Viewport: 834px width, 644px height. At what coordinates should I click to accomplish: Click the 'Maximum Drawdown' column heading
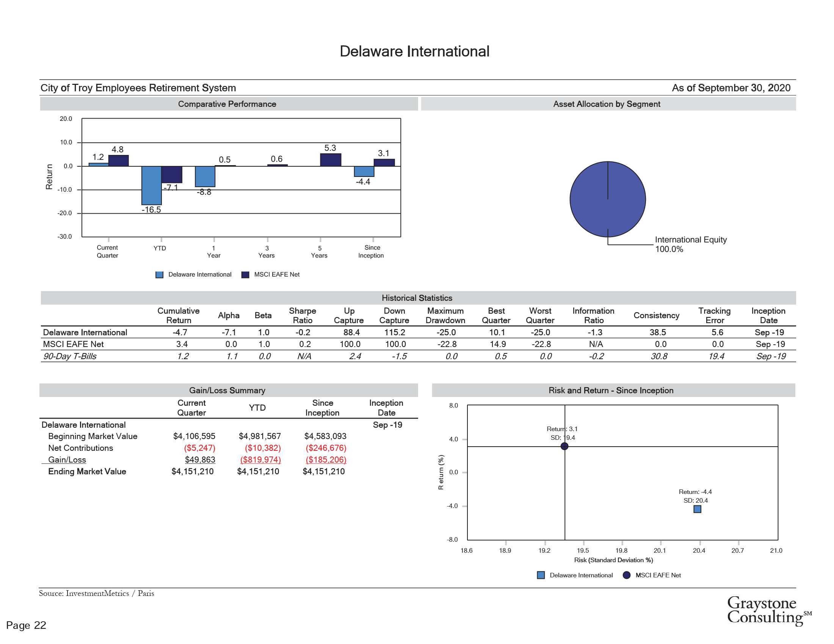(x=445, y=316)
